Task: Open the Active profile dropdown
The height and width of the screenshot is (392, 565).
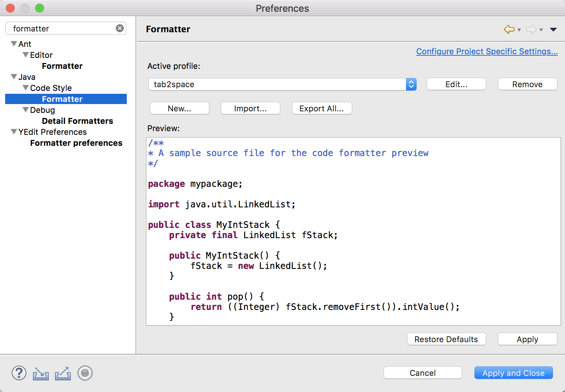Action: pos(411,84)
